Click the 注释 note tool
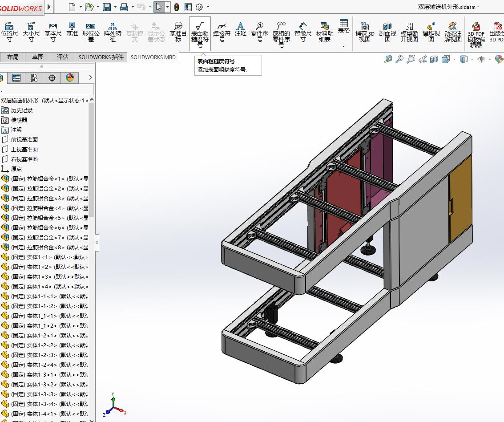504x422 pixels. pos(240,29)
